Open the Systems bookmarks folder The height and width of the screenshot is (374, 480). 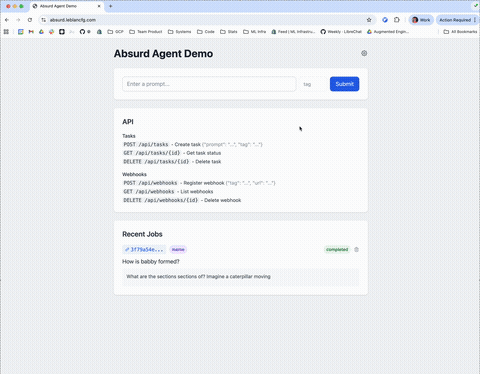(180, 32)
